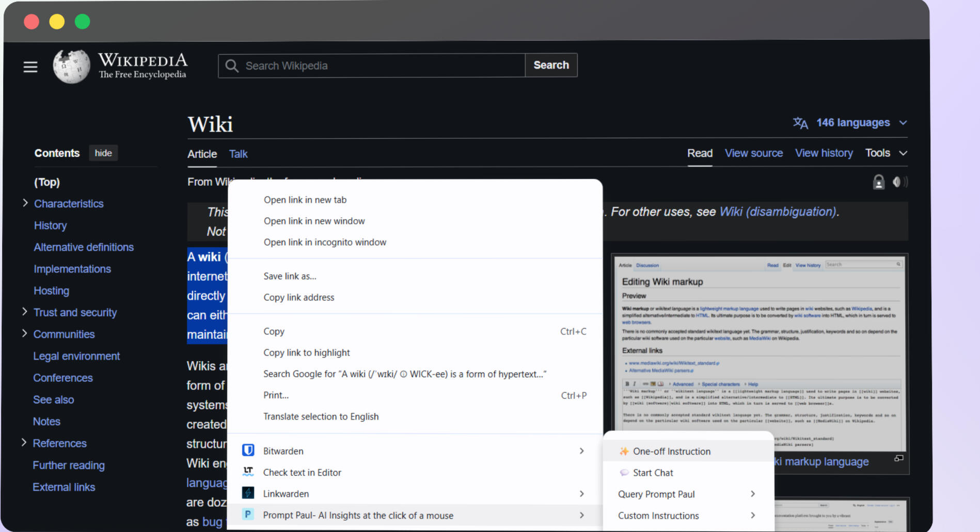Click the Prompt Paul P icon
980x532 pixels.
point(248,514)
